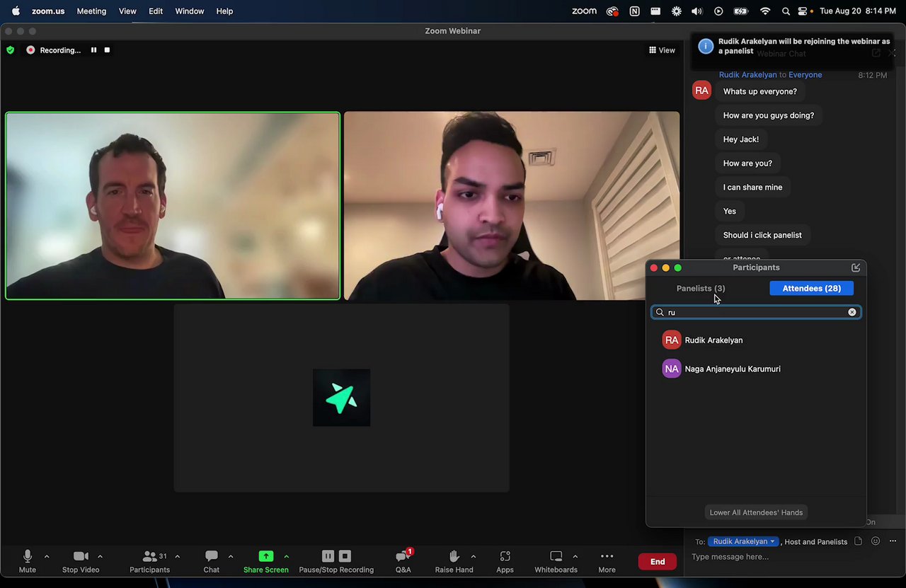Stop recording from the bottom toolbar

pyautogui.click(x=345, y=556)
